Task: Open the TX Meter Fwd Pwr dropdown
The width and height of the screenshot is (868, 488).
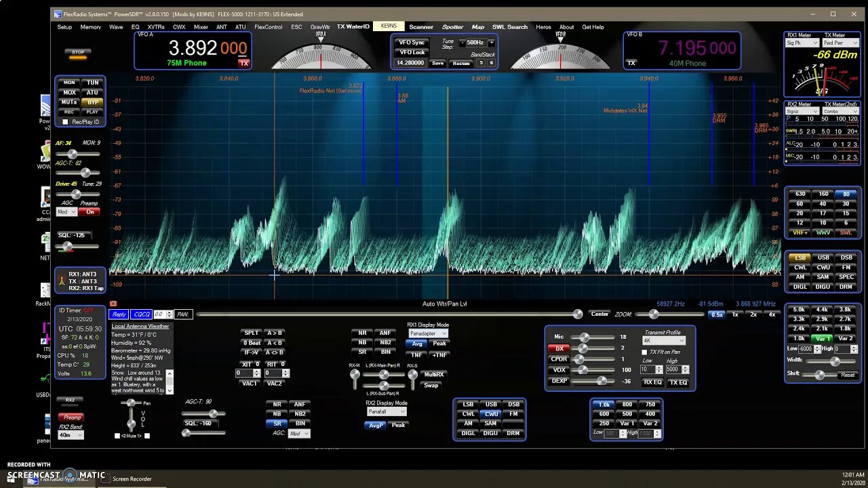Action: click(840, 43)
